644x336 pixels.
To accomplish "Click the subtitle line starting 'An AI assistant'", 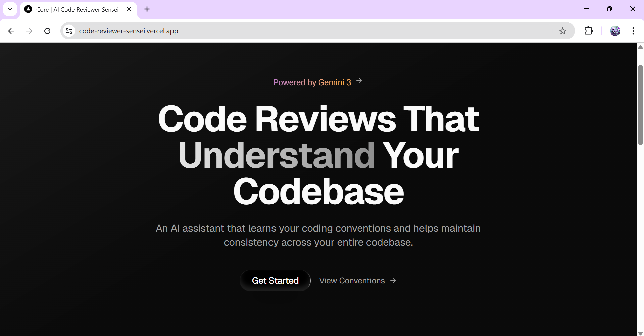I will (x=318, y=228).
